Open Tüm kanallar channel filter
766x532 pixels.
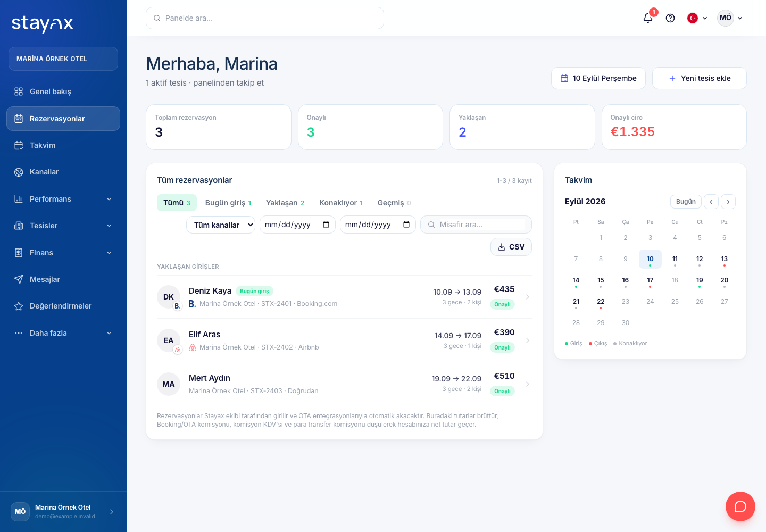tap(221, 225)
